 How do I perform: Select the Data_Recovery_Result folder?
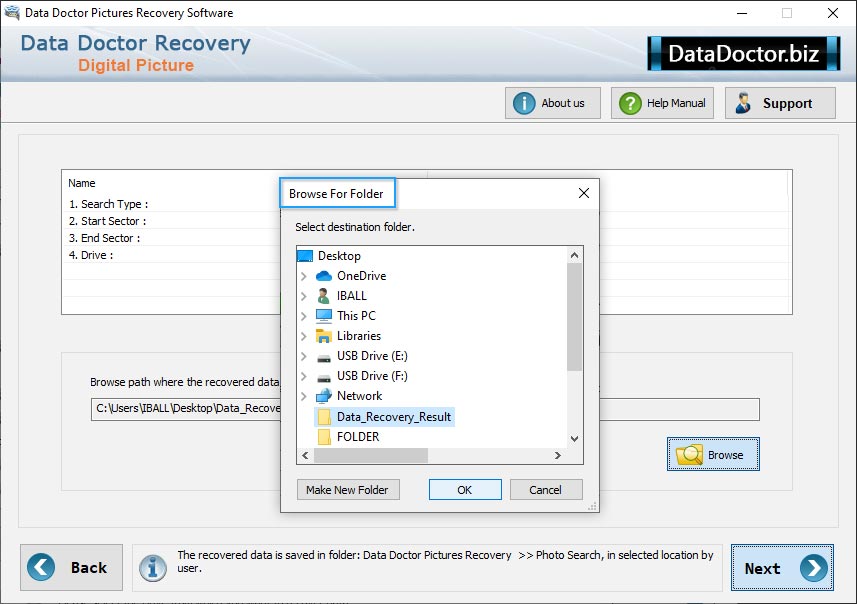(x=393, y=417)
